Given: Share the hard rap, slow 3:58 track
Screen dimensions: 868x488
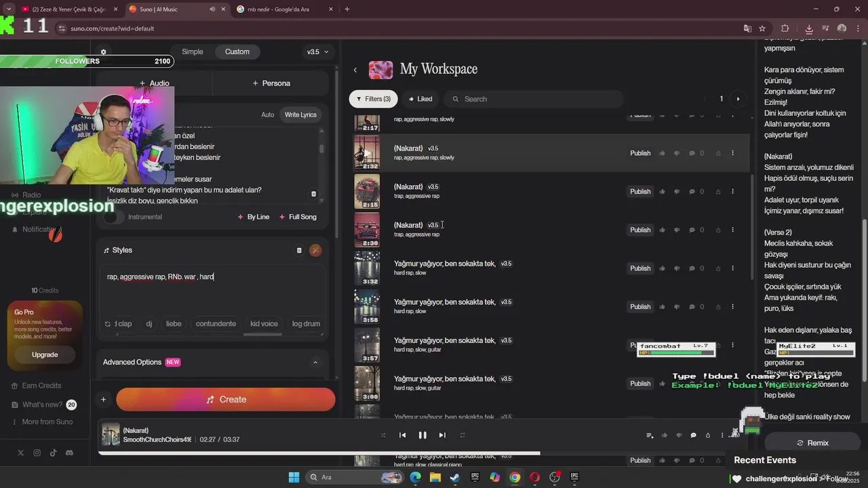Looking at the screenshot, I should pos(718,307).
